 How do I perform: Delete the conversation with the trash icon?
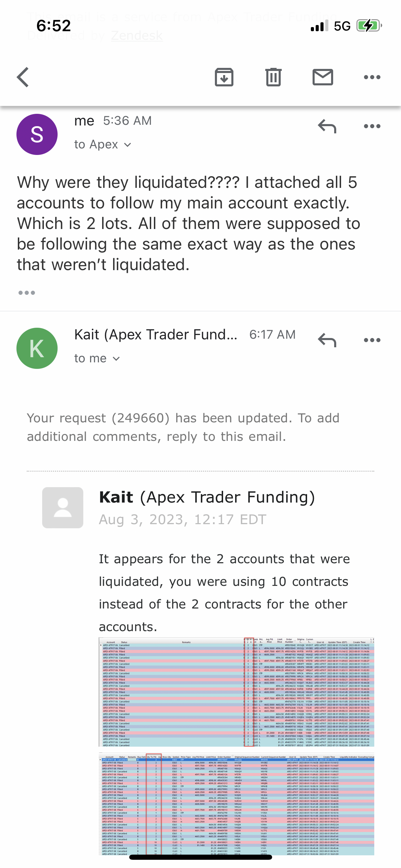pos(273,77)
